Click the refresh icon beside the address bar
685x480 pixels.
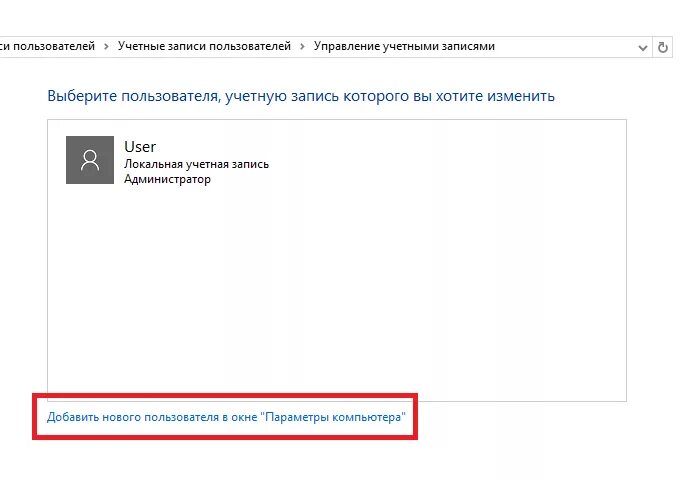pyautogui.click(x=663, y=47)
